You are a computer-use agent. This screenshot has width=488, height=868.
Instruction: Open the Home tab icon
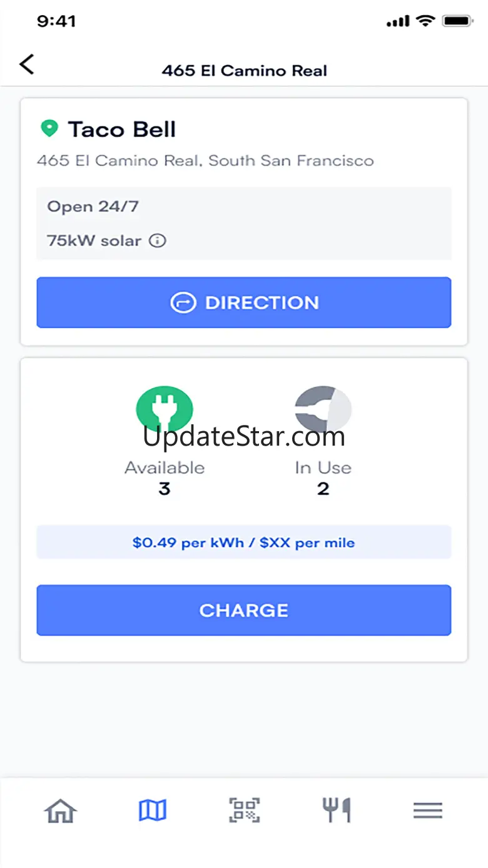coord(61,811)
